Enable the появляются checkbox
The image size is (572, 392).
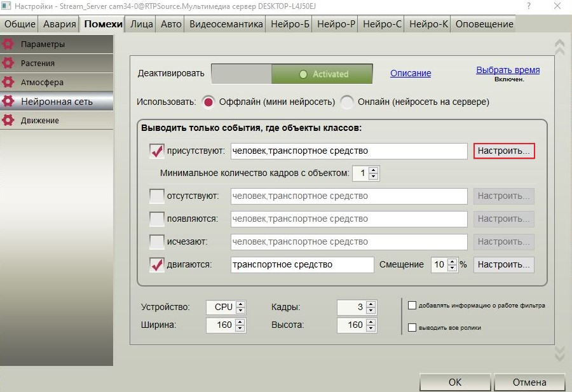click(x=157, y=219)
